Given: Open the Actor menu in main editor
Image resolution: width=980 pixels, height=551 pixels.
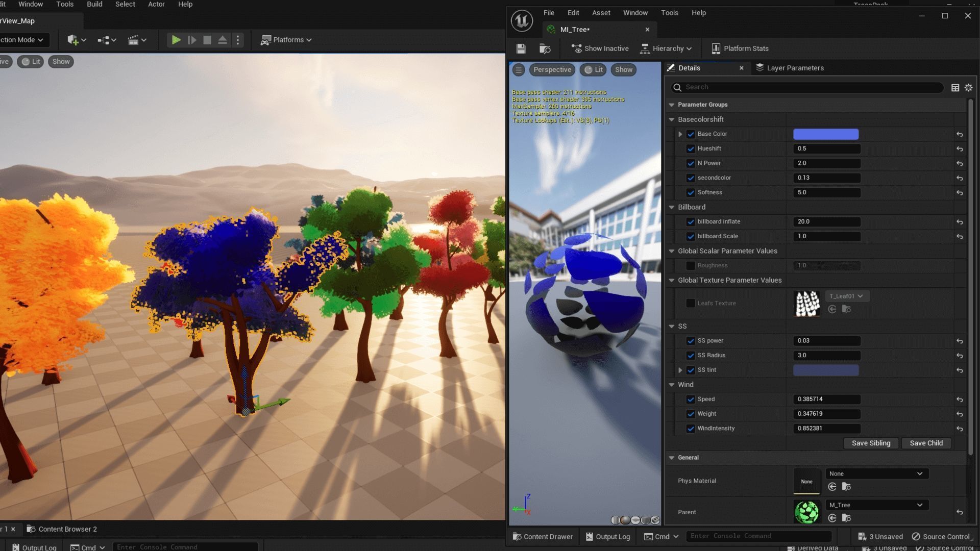Looking at the screenshot, I should pos(156,4).
